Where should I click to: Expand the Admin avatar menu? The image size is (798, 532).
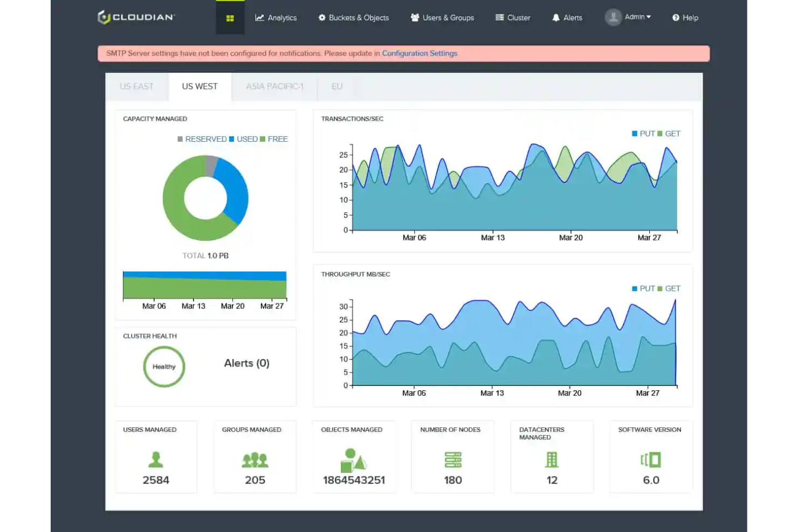pyautogui.click(x=613, y=17)
